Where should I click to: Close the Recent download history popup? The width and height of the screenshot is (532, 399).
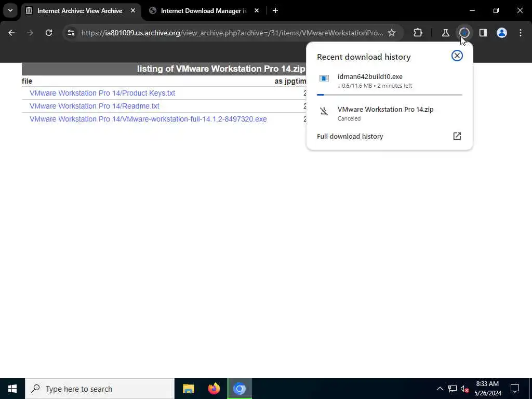(x=457, y=56)
